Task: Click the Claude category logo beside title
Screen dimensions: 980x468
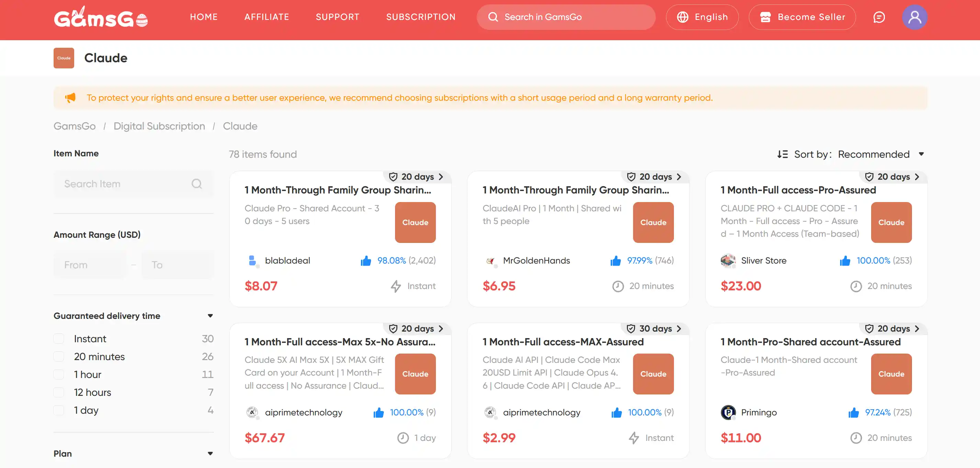Action: pos(64,58)
